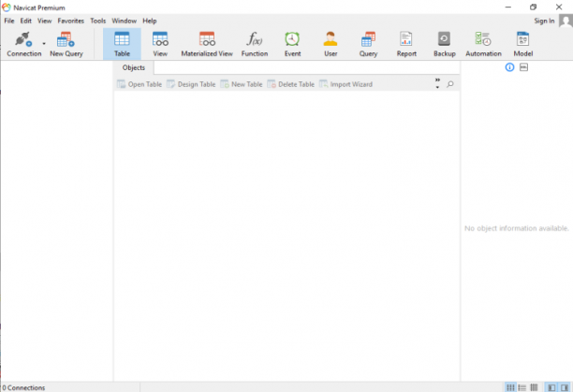Click the Sign In link

tap(544, 21)
